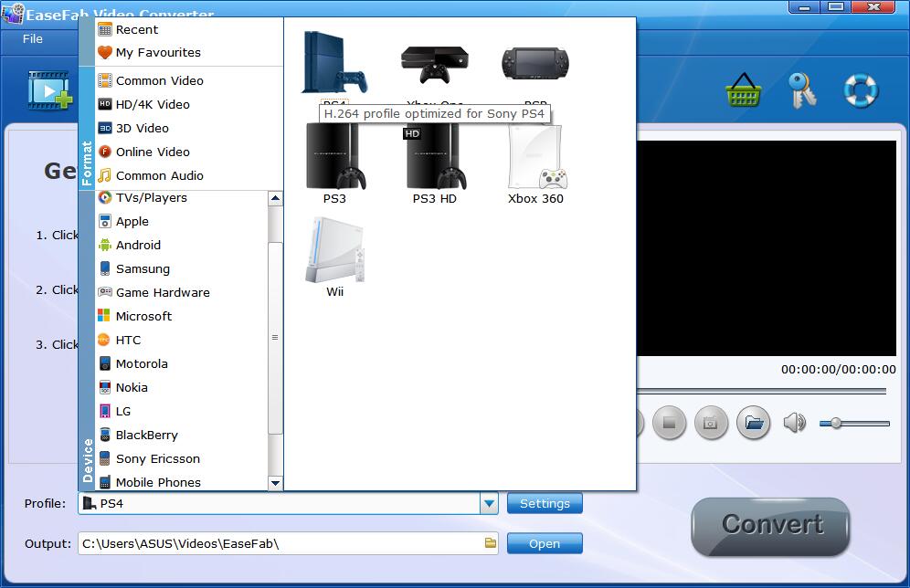
Task: Click the device list scrollbar thumb
Action: pos(276,338)
